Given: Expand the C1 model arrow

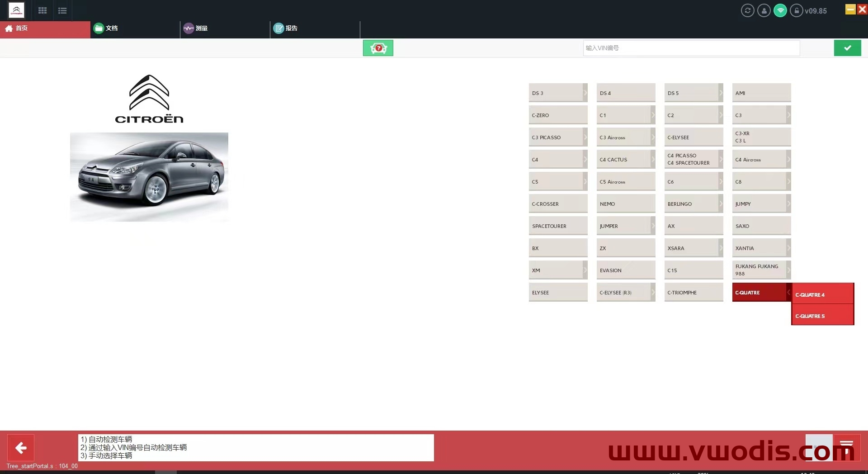Looking at the screenshot, I should [653, 115].
